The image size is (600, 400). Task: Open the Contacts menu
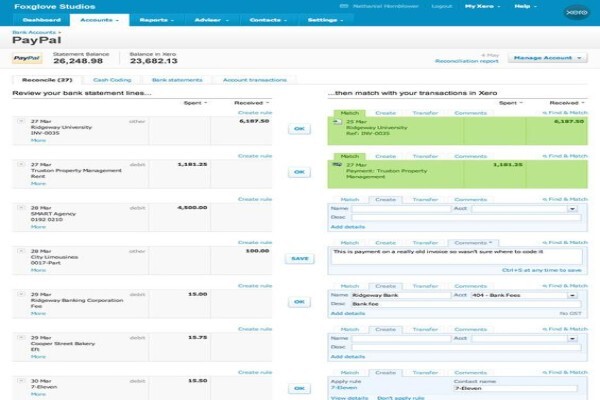coord(268,20)
